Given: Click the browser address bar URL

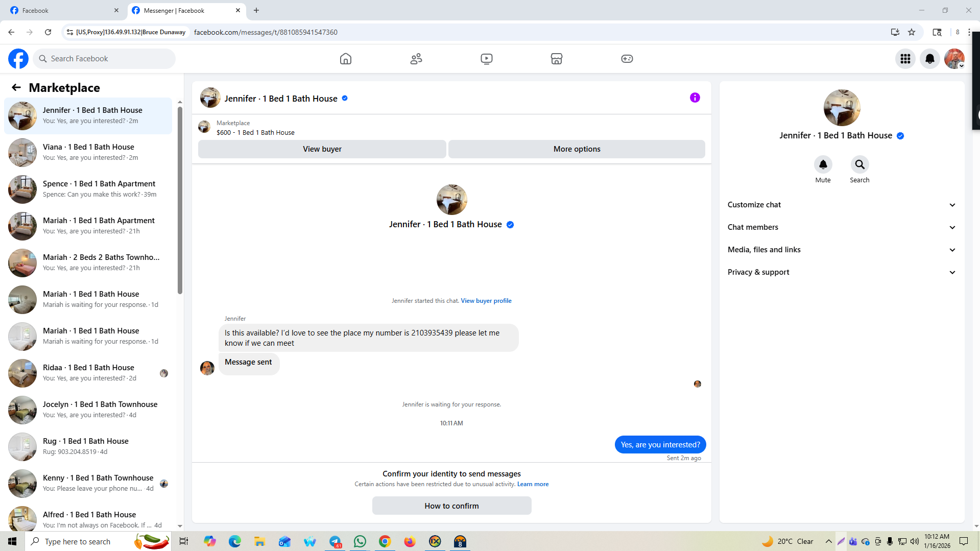Looking at the screenshot, I should click(x=266, y=32).
